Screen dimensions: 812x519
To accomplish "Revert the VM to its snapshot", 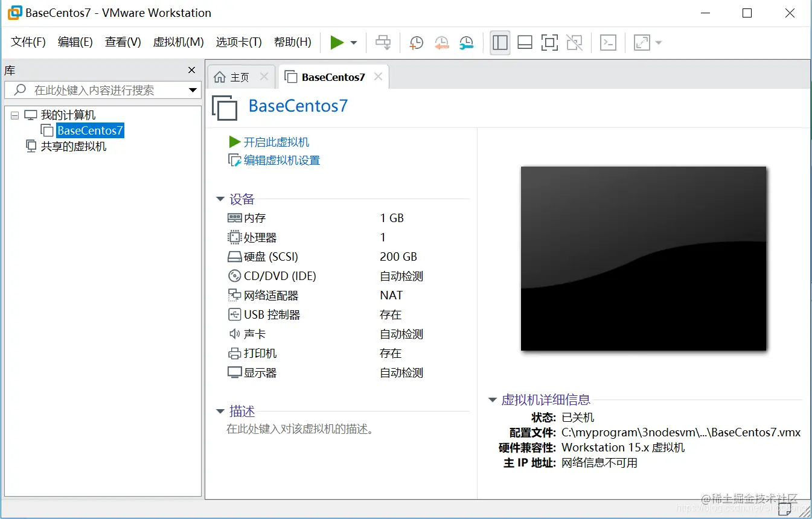I will 441,42.
